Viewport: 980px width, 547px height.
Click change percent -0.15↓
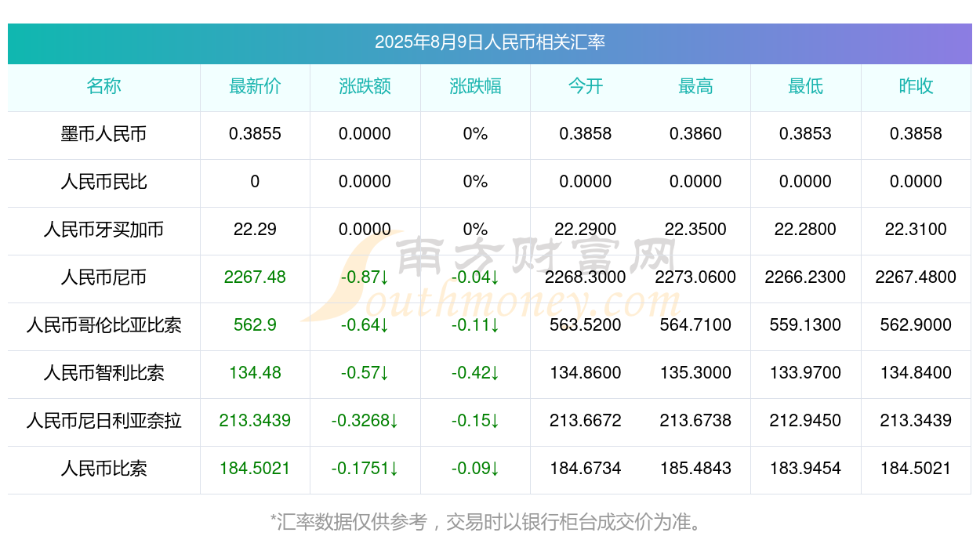475,421
